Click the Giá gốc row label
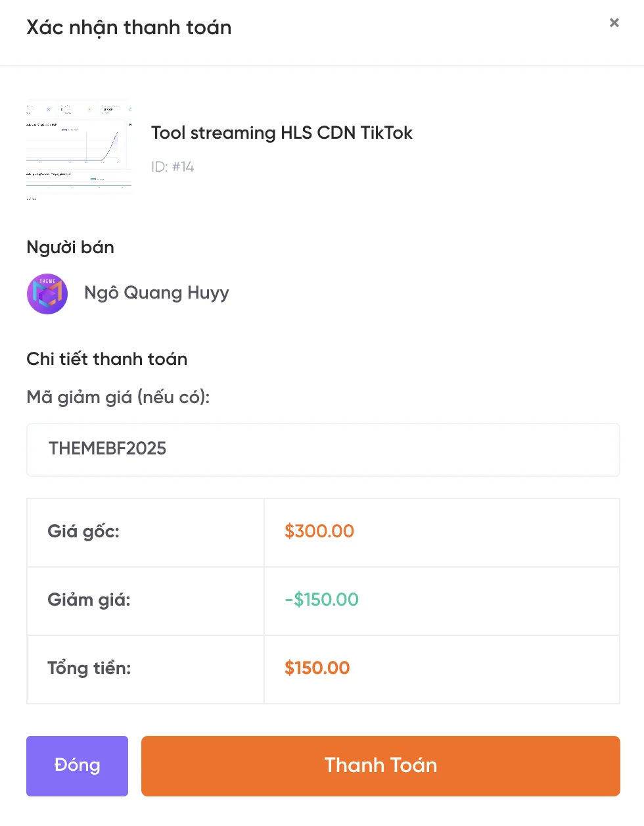Viewport: 644px width, 826px height. (x=83, y=531)
